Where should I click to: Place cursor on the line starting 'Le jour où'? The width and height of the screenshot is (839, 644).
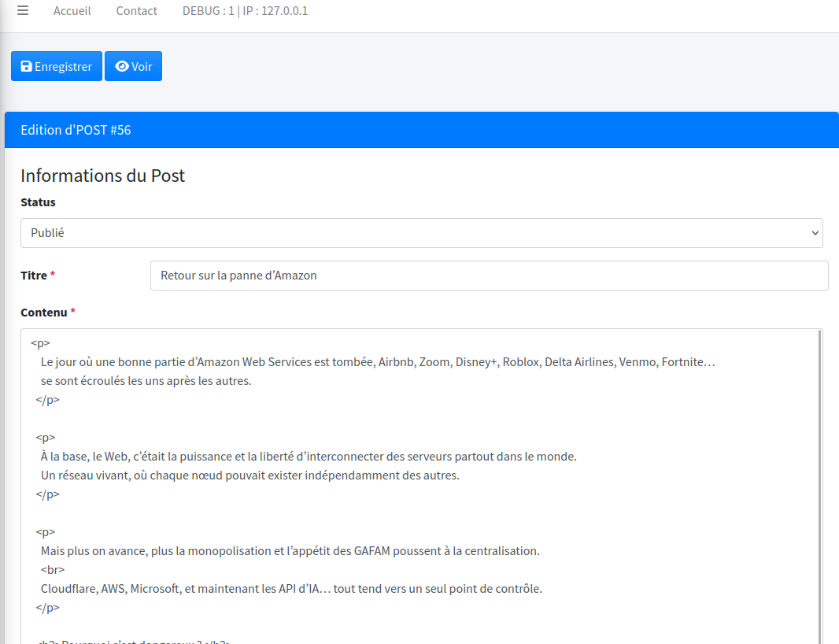[x=378, y=362]
